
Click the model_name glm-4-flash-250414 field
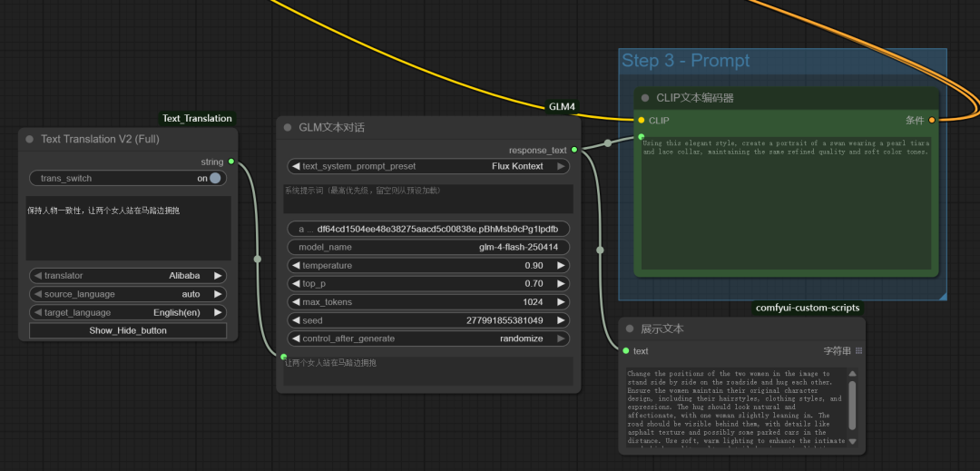click(428, 247)
